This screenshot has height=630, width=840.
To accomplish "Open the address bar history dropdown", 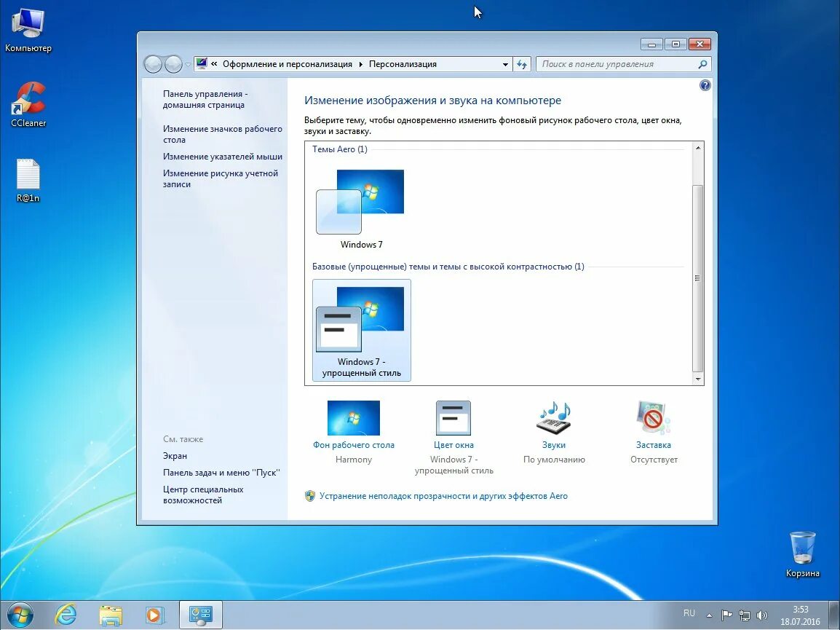I will [x=505, y=64].
